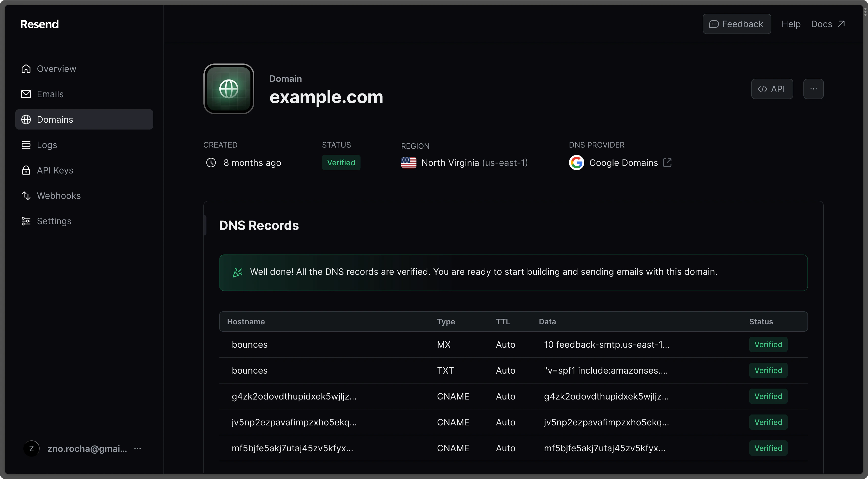Open the more options menu beside API
The height and width of the screenshot is (479, 868).
813,89
